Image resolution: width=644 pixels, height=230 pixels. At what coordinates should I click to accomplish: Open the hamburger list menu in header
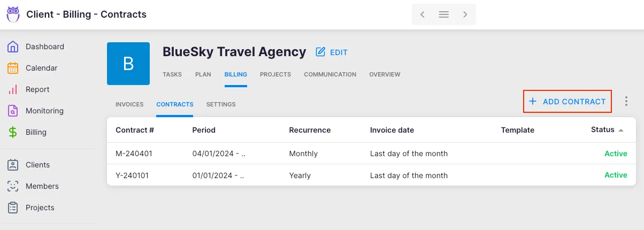click(x=444, y=14)
